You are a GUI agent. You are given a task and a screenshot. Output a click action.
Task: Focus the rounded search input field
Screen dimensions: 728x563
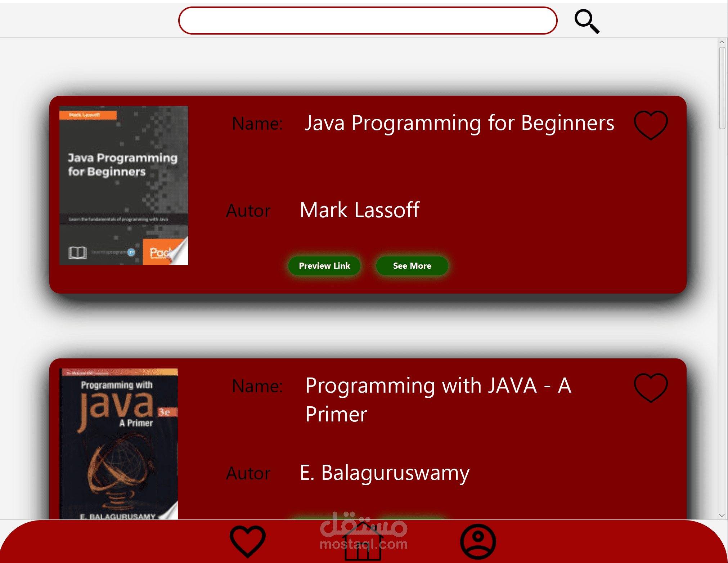click(367, 21)
